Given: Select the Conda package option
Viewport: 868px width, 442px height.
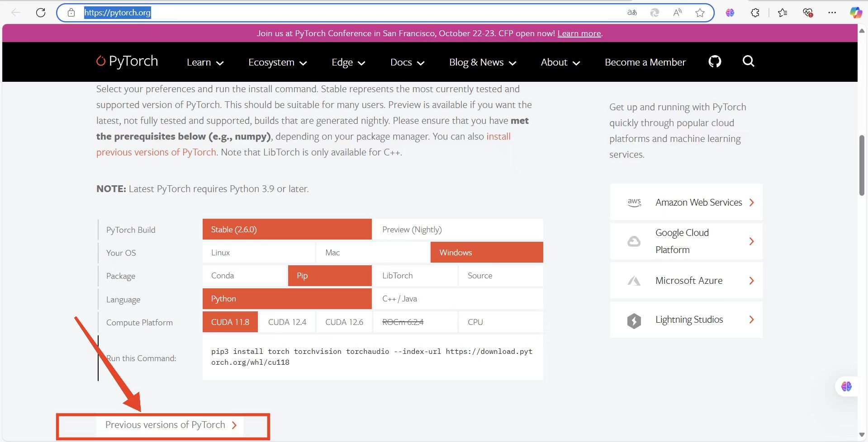Looking at the screenshot, I should tap(245, 276).
